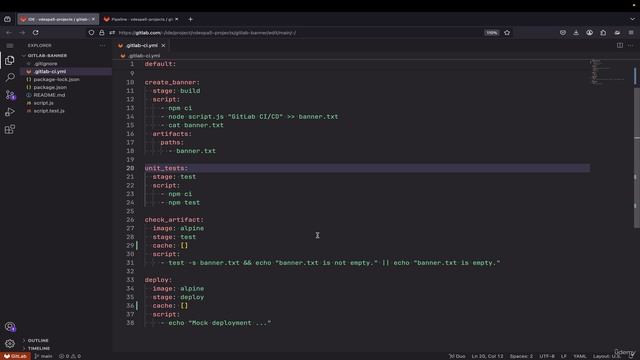Image resolution: width=640 pixels, height=360 pixels.
Task: Open README.md file
Action: pos(49,95)
